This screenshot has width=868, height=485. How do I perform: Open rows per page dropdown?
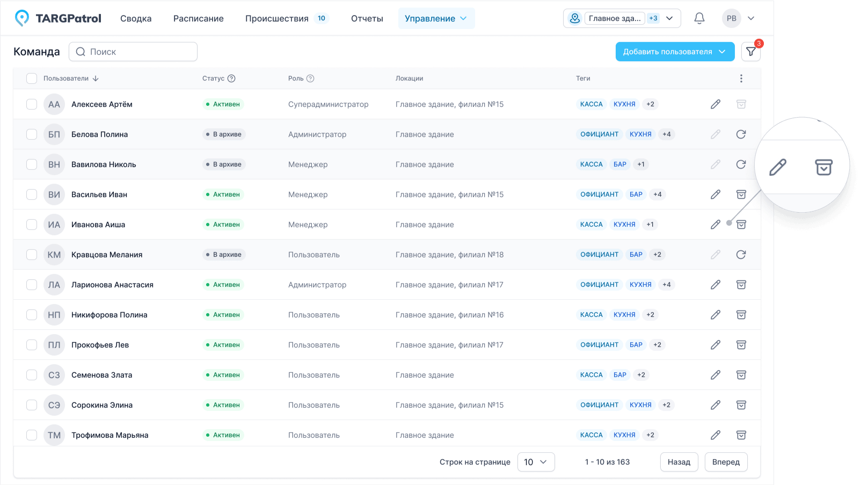[536, 462]
